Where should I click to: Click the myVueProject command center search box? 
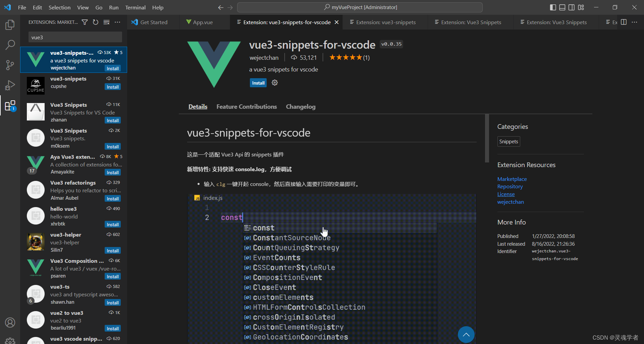tap(360, 7)
